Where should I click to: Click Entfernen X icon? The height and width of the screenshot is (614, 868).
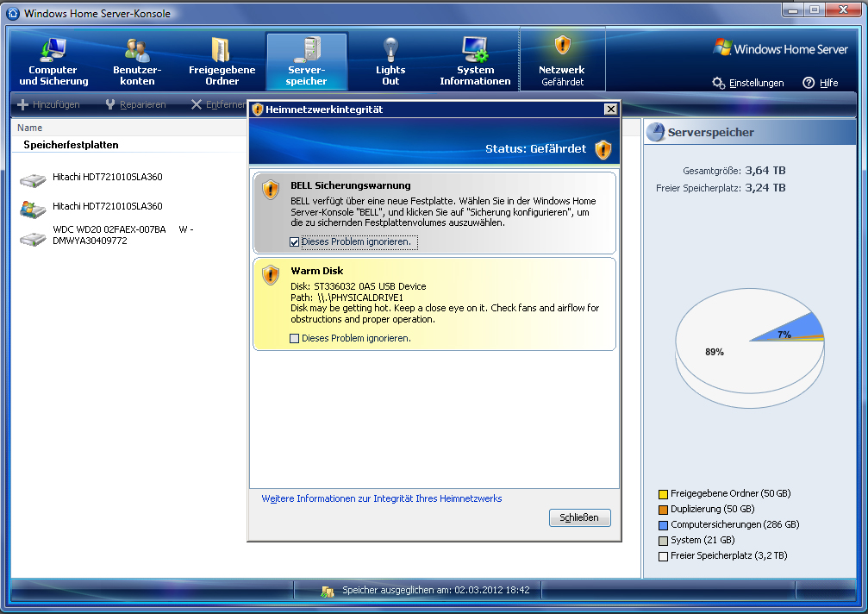coord(197,104)
